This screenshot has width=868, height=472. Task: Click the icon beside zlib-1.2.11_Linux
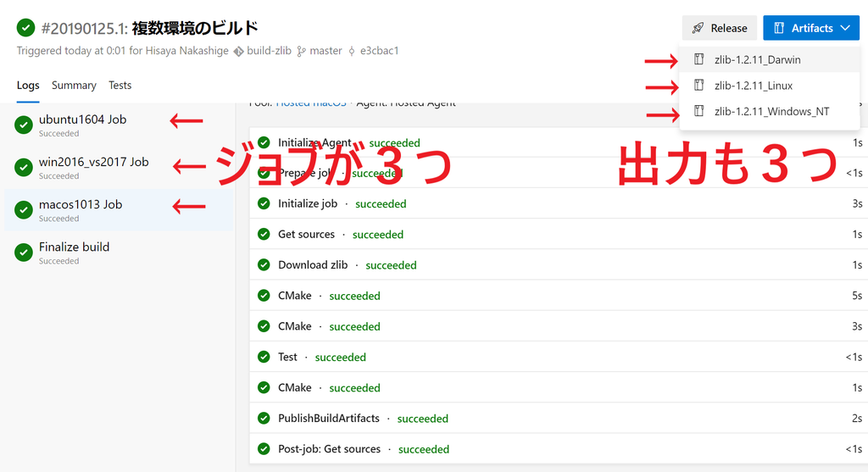[x=699, y=86]
